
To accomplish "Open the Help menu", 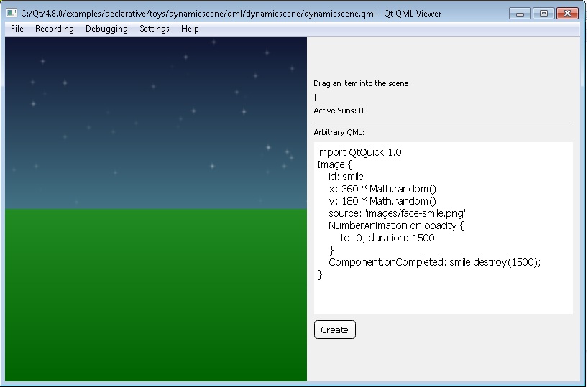I will click(190, 29).
